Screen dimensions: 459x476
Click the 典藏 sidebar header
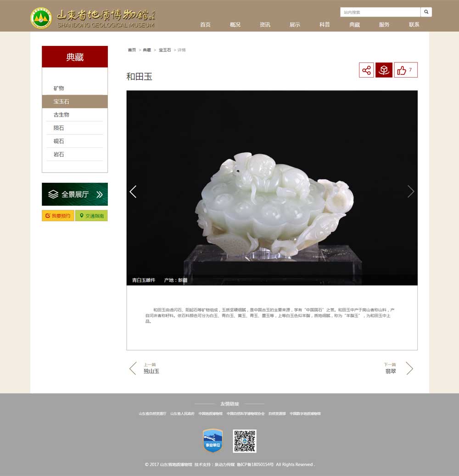[75, 57]
